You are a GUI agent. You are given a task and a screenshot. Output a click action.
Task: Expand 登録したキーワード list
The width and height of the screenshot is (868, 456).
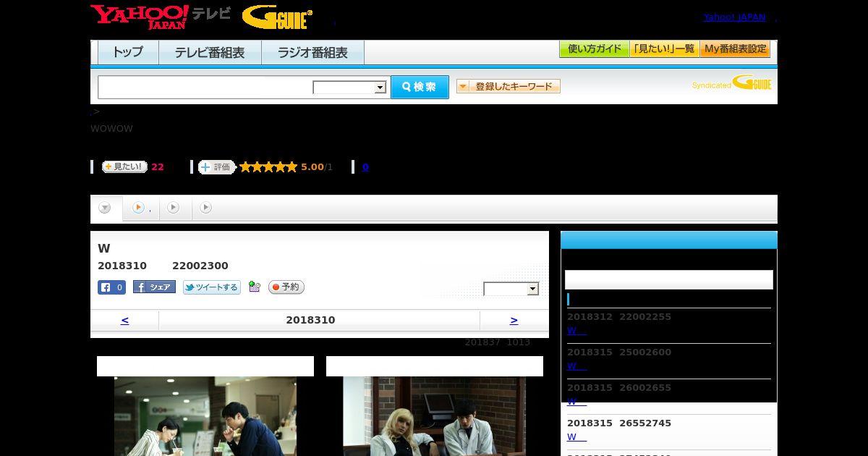click(x=509, y=86)
